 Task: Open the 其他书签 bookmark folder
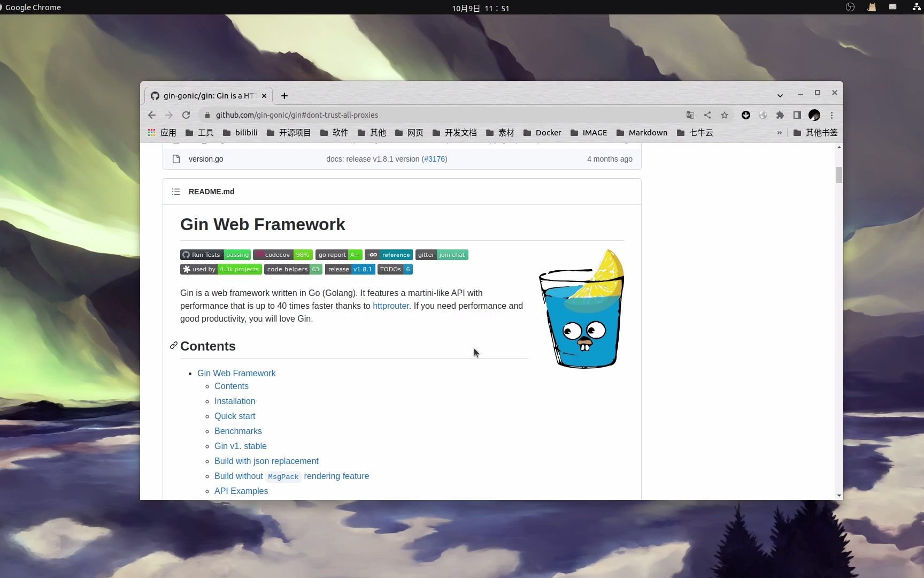815,133
